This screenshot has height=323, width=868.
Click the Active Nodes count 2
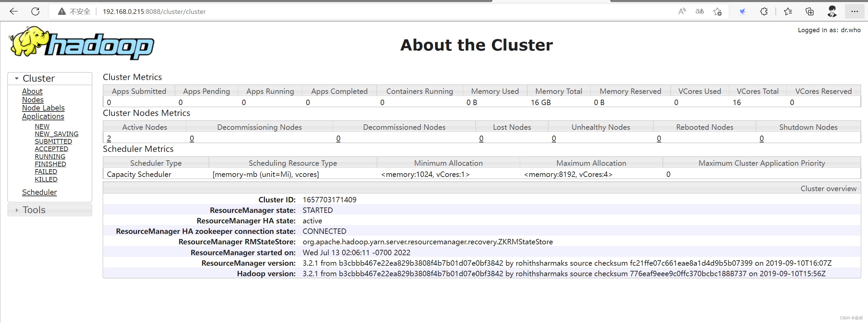coord(109,138)
